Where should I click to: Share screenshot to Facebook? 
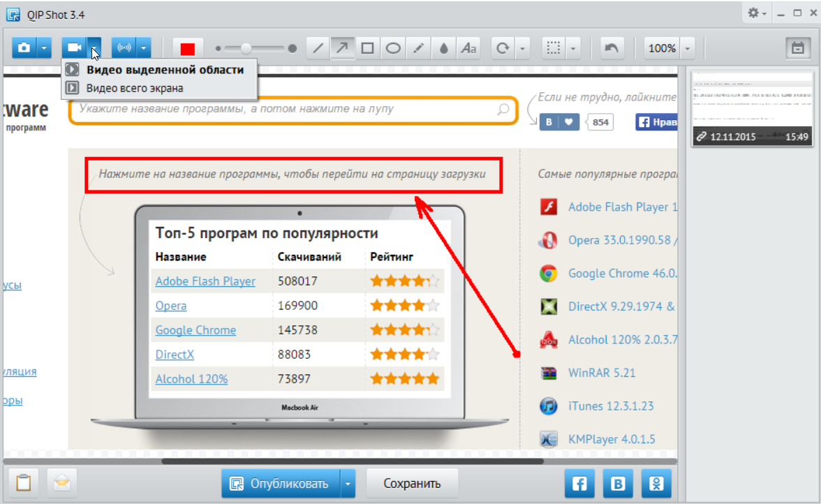[x=579, y=483]
